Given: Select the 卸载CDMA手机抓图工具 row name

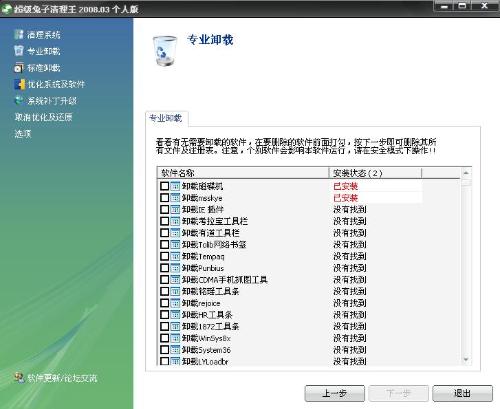Looking at the screenshot, I should click(225, 280).
